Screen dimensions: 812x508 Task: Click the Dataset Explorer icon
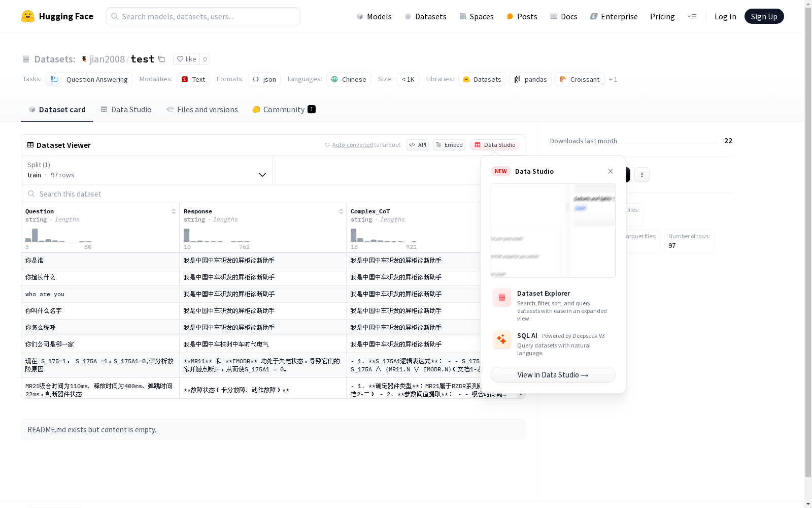502,298
